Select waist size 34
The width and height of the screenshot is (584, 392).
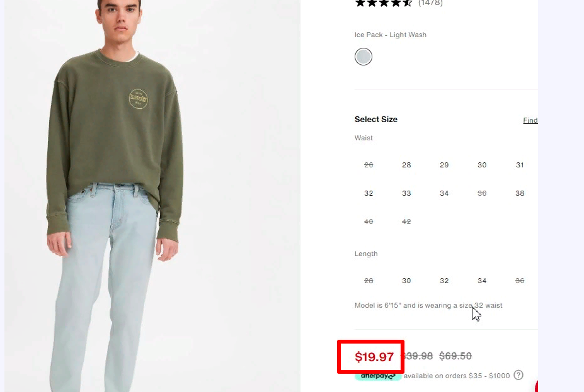click(444, 193)
